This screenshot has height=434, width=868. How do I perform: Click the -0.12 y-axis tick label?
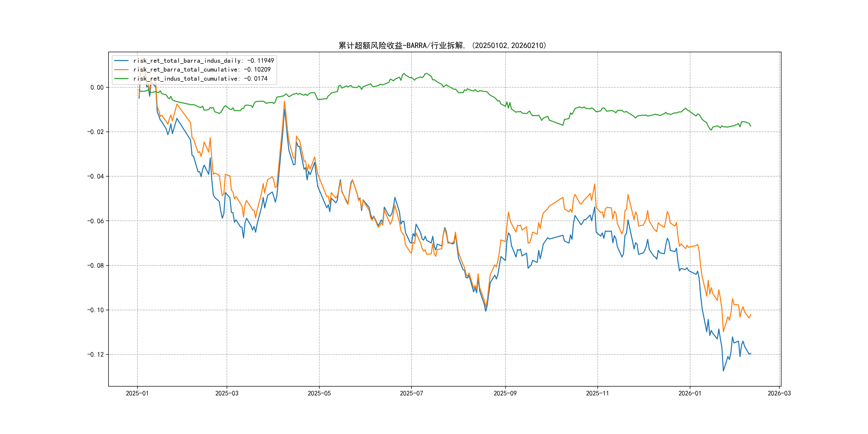click(x=96, y=354)
